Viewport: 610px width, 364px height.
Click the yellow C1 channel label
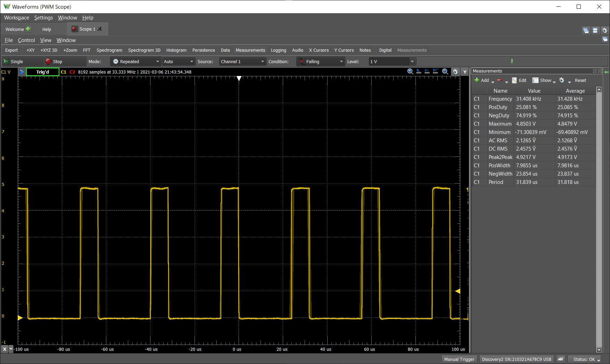tap(64, 72)
